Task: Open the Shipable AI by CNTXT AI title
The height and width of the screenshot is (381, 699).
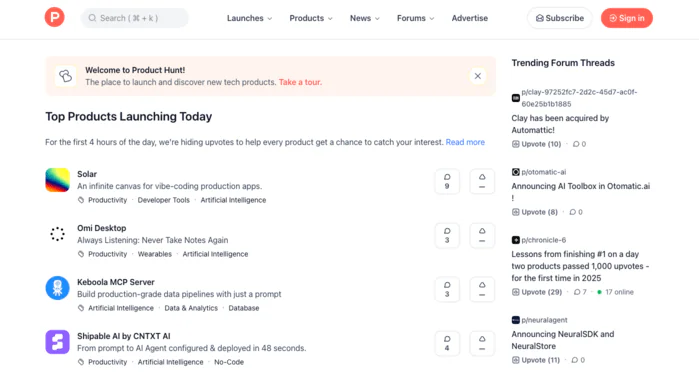Action: point(123,336)
